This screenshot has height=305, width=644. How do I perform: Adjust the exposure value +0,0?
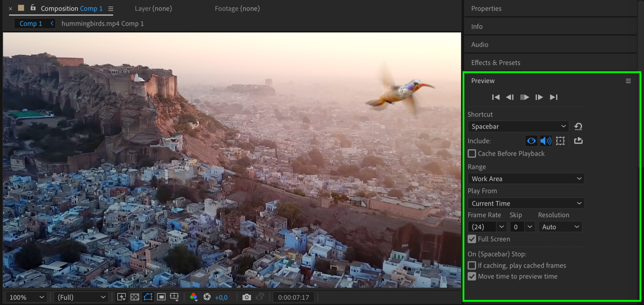tap(221, 297)
